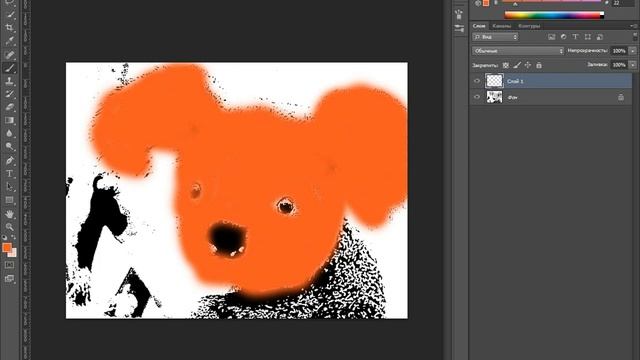Select the Crop tool

10,28
